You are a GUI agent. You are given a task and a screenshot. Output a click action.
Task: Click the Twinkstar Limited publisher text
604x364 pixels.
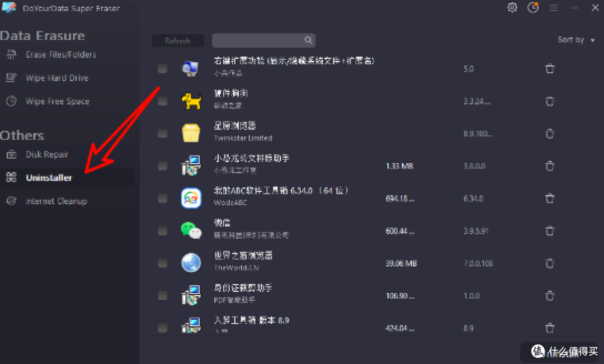tap(243, 138)
